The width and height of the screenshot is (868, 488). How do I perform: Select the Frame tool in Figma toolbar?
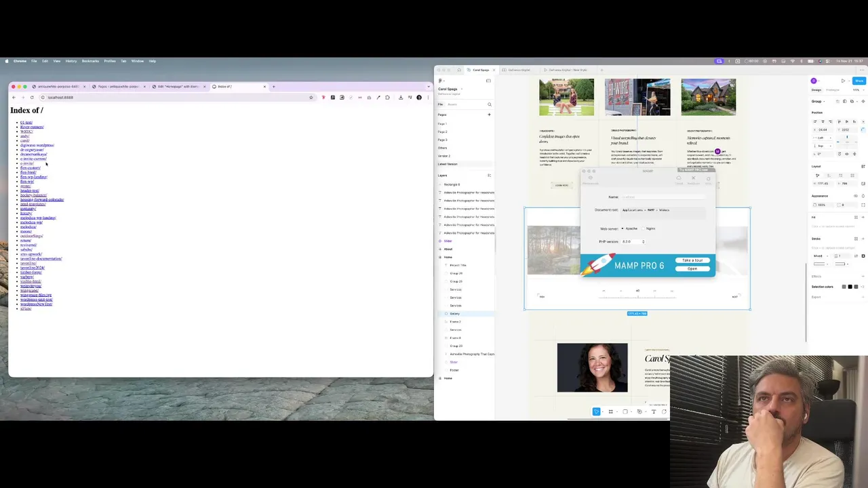click(x=610, y=411)
